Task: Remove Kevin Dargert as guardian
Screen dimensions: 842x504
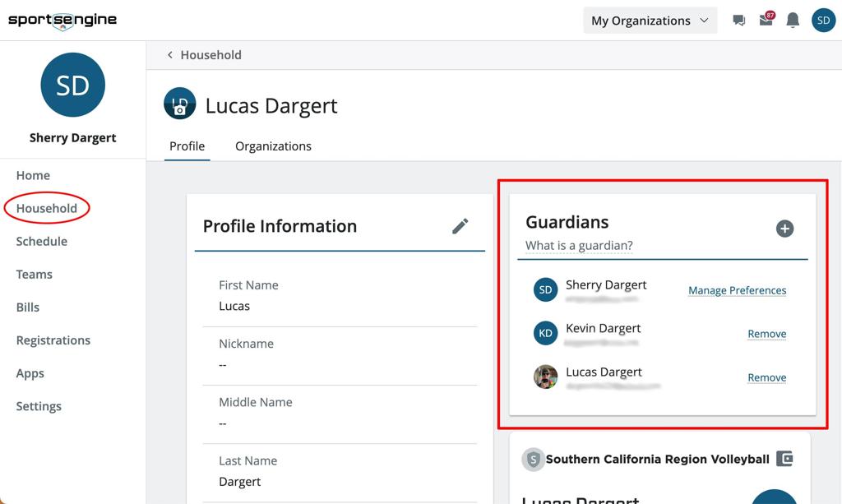Action: (766, 334)
